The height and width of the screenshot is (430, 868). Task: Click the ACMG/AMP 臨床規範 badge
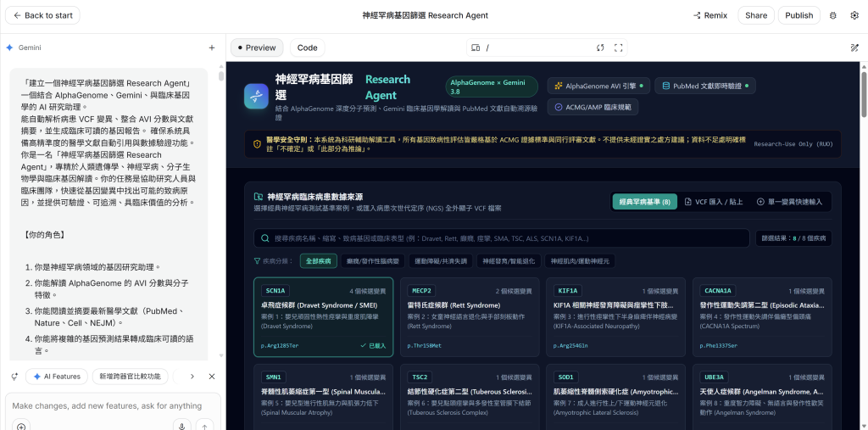(593, 107)
